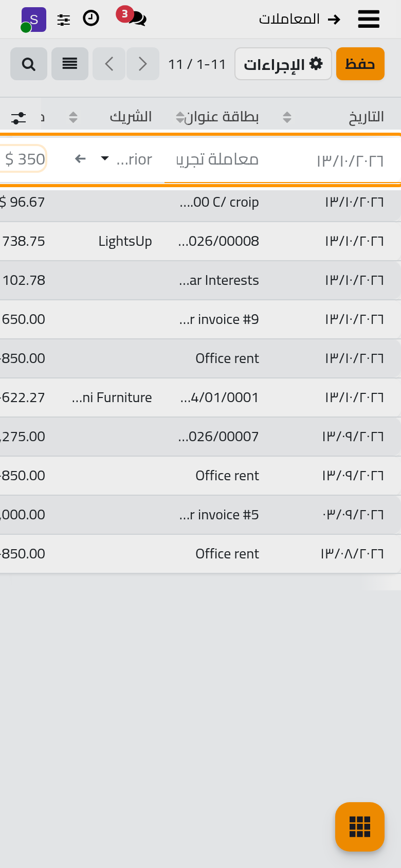
Task: Edit the $ 350 amount field
Action: coord(24,159)
